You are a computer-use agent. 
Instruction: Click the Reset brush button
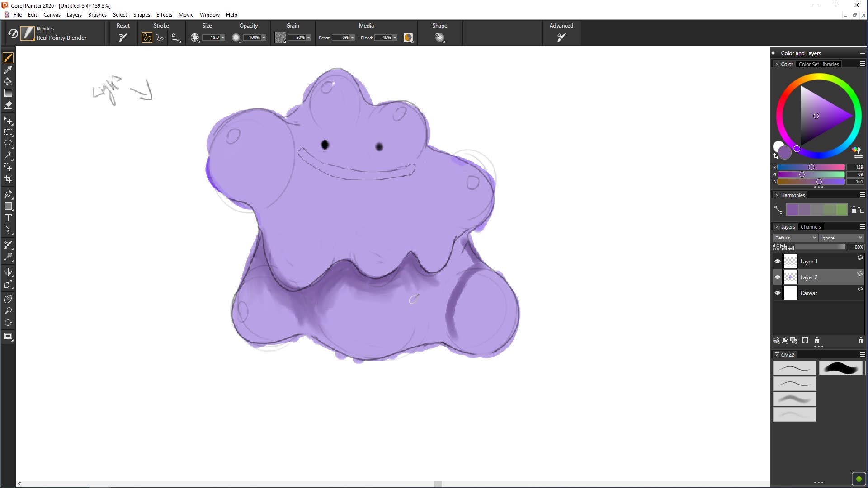(x=123, y=38)
